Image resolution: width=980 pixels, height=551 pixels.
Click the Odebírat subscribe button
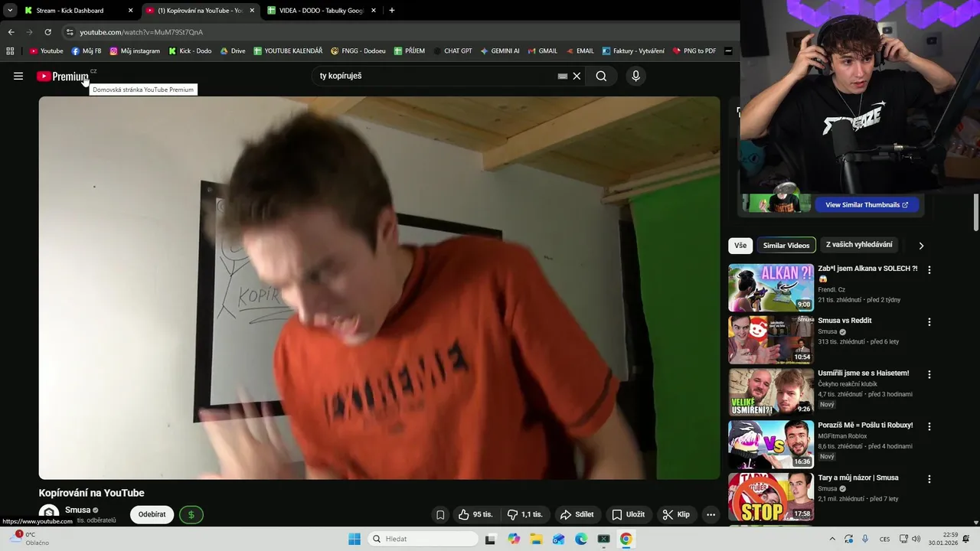(x=152, y=514)
